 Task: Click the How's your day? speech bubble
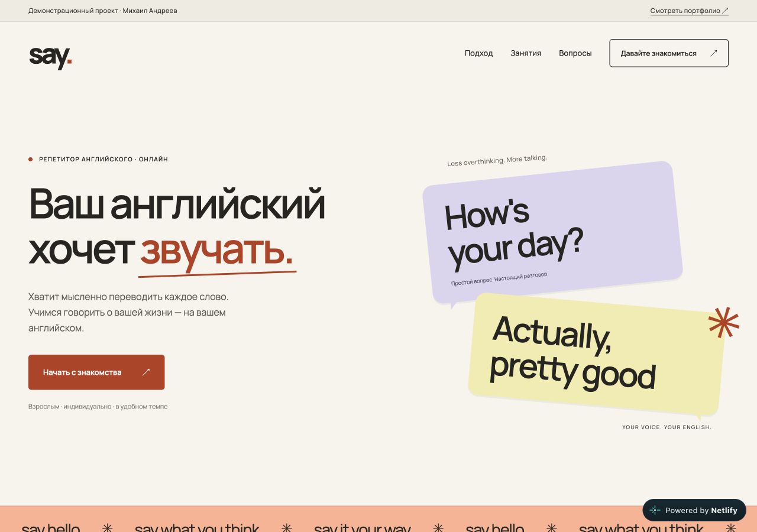tap(552, 232)
